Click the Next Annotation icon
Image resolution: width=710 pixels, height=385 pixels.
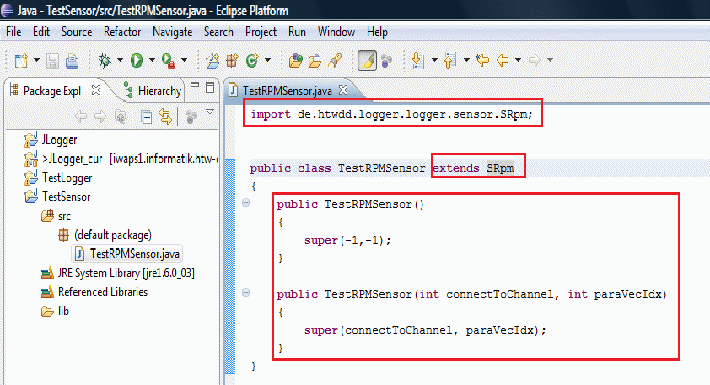point(417,61)
